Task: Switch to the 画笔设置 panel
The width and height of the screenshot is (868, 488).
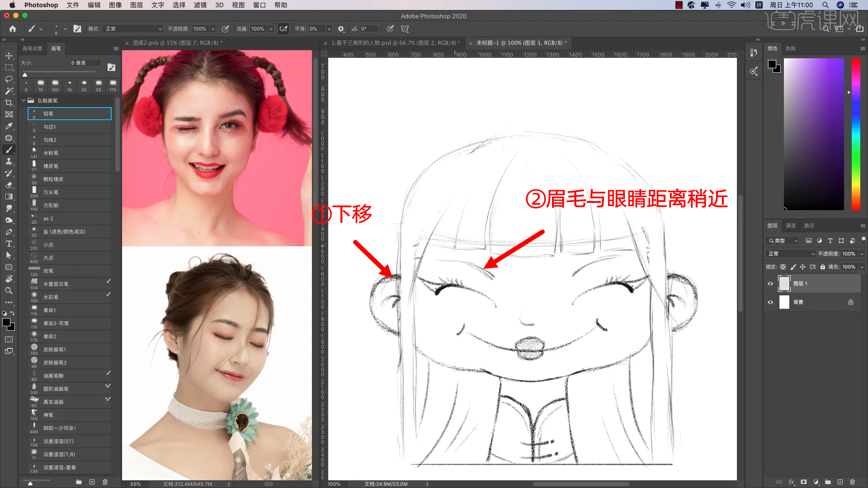Action: (33, 48)
